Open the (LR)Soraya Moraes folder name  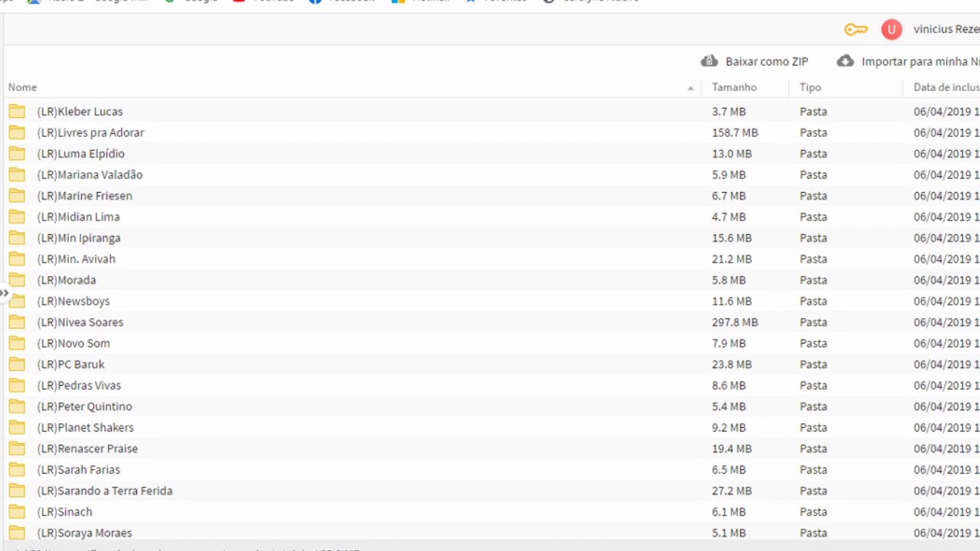click(x=84, y=533)
